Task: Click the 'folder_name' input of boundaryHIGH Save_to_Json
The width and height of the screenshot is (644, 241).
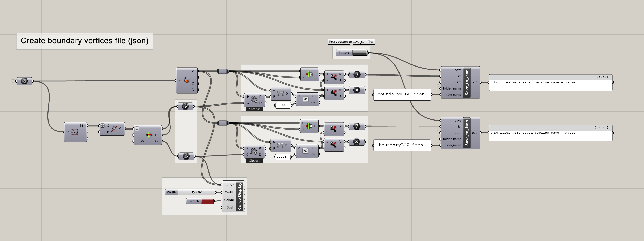Action: click(x=452, y=88)
